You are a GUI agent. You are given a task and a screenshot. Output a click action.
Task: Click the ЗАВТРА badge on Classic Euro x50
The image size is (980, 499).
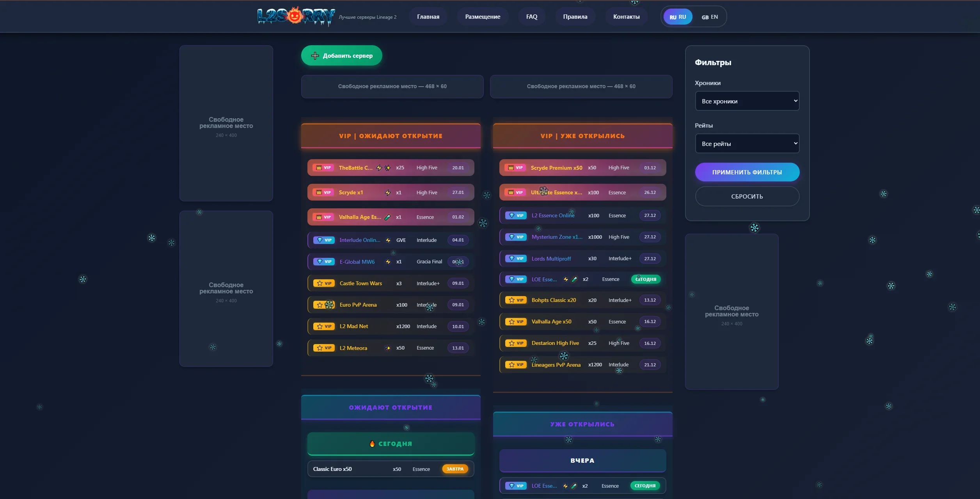pyautogui.click(x=455, y=469)
